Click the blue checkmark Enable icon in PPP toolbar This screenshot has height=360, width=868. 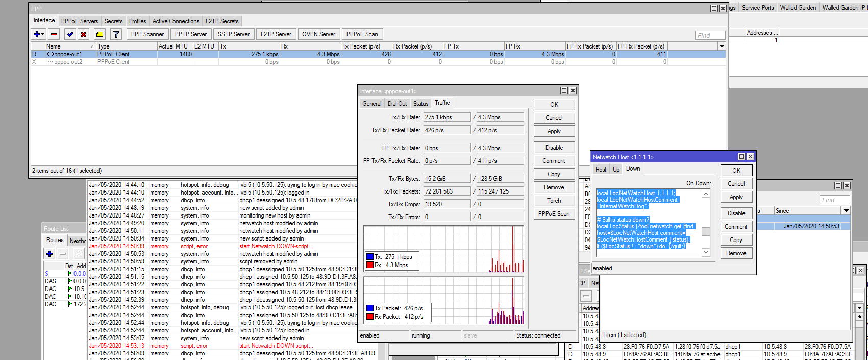[70, 34]
